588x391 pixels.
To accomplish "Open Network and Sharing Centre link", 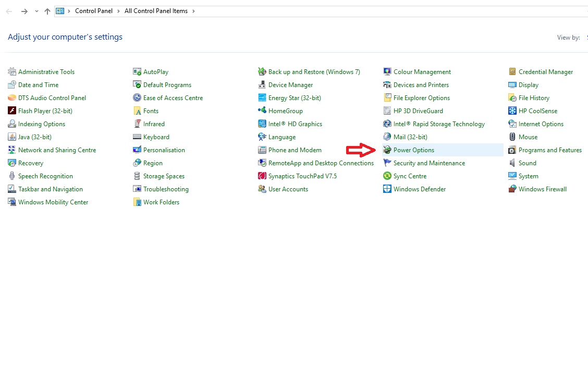I will click(57, 150).
